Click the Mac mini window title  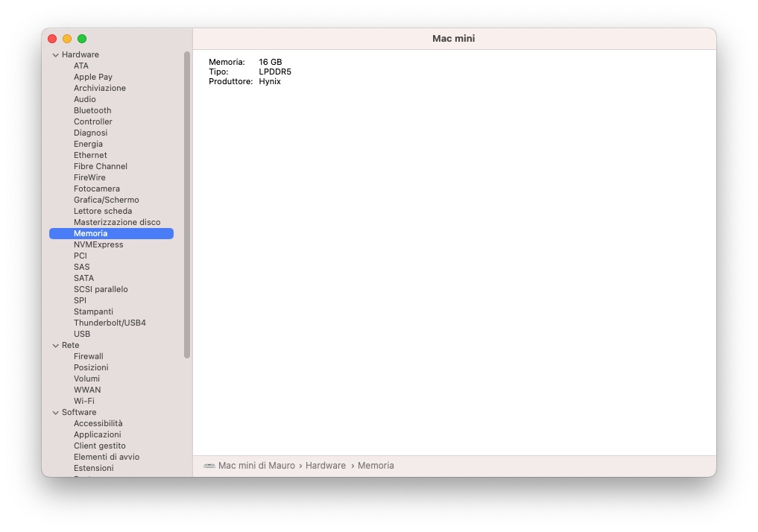[x=453, y=39]
